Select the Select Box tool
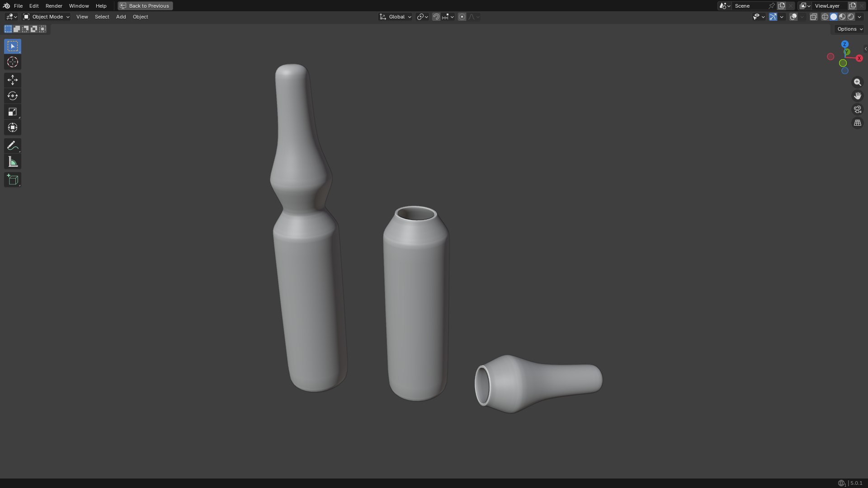This screenshot has height=488, width=868. (13, 46)
